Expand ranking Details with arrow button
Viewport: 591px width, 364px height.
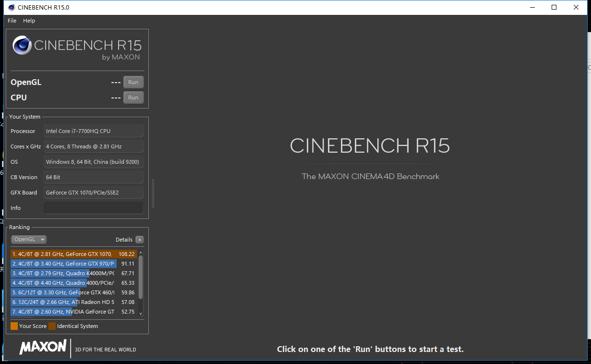pyautogui.click(x=139, y=240)
